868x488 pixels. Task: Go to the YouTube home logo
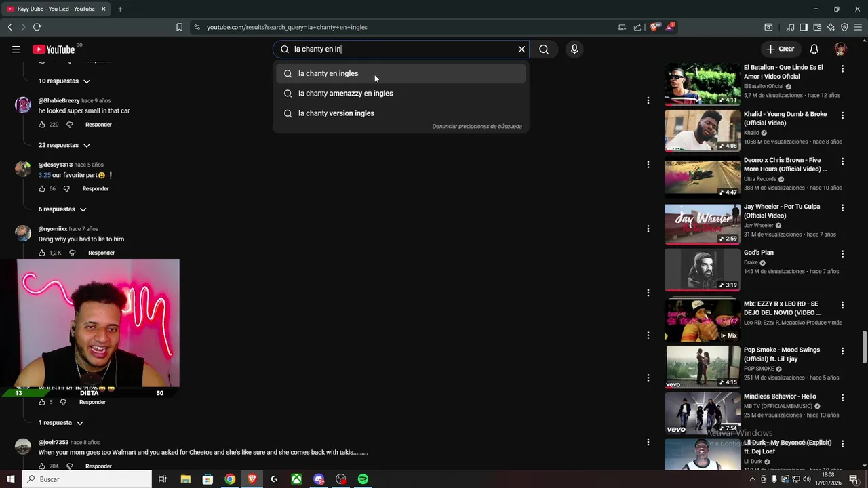[x=54, y=49]
